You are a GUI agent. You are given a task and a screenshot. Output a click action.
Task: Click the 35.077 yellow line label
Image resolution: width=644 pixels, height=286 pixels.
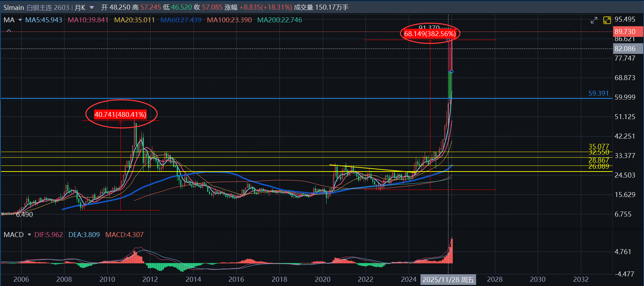[x=599, y=146]
